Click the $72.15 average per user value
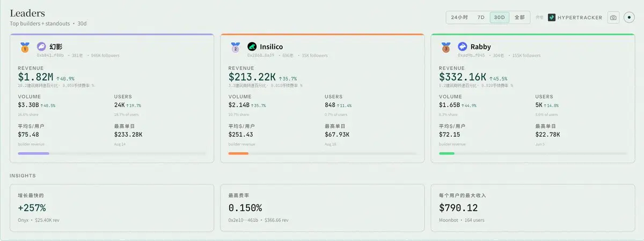The image size is (644, 241). (449, 134)
